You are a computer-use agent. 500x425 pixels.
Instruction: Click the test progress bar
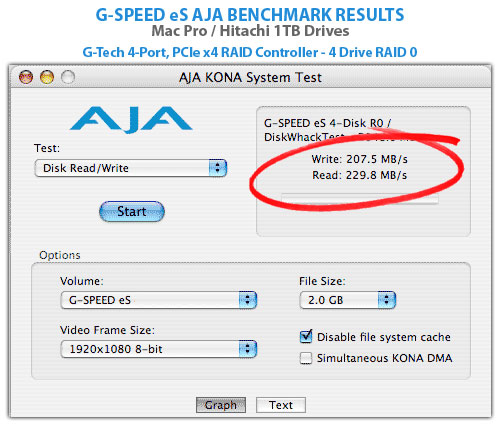(360, 199)
